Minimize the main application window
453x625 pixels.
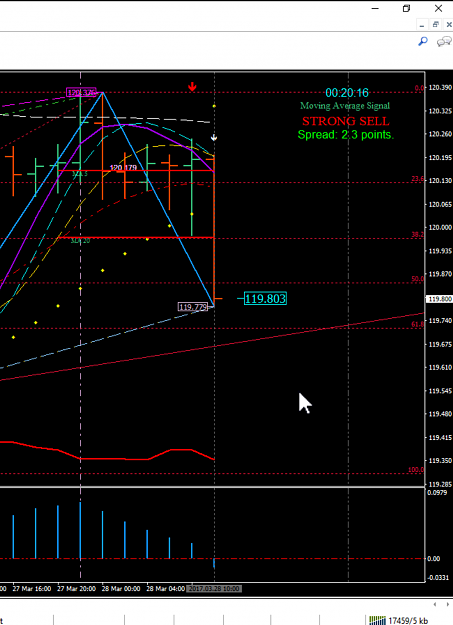(x=375, y=8)
